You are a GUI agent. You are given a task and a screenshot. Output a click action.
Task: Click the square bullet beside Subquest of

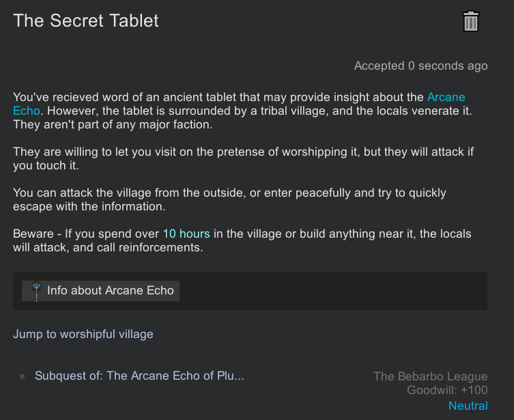tap(22, 376)
